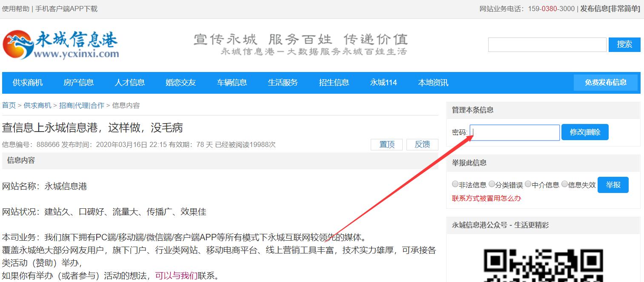Open 车辆信息 in the nav bar
This screenshot has width=644, height=282.
click(x=232, y=83)
